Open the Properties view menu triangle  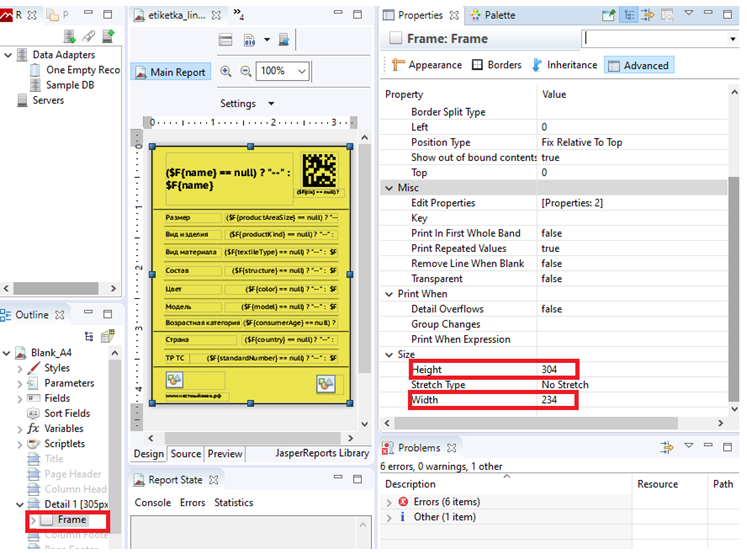pos(688,13)
